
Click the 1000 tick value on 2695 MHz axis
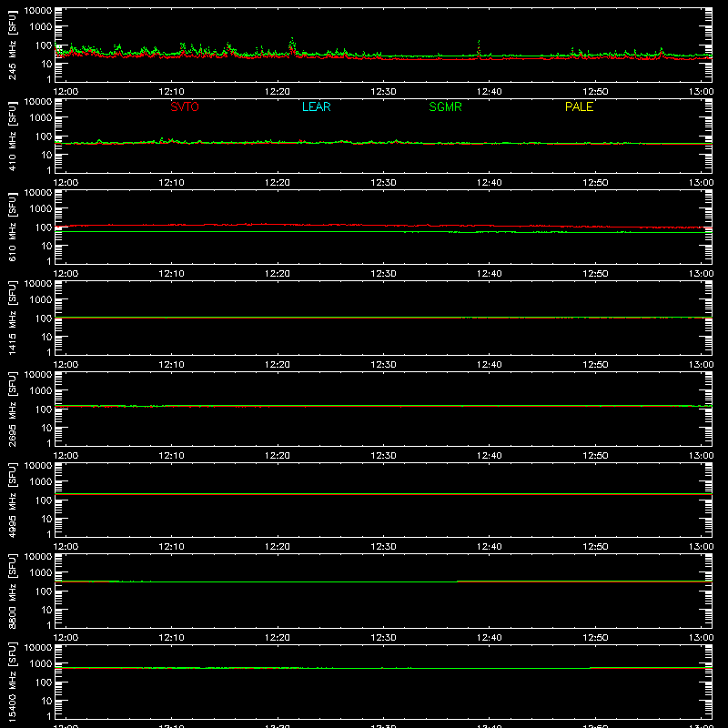pos(41,391)
